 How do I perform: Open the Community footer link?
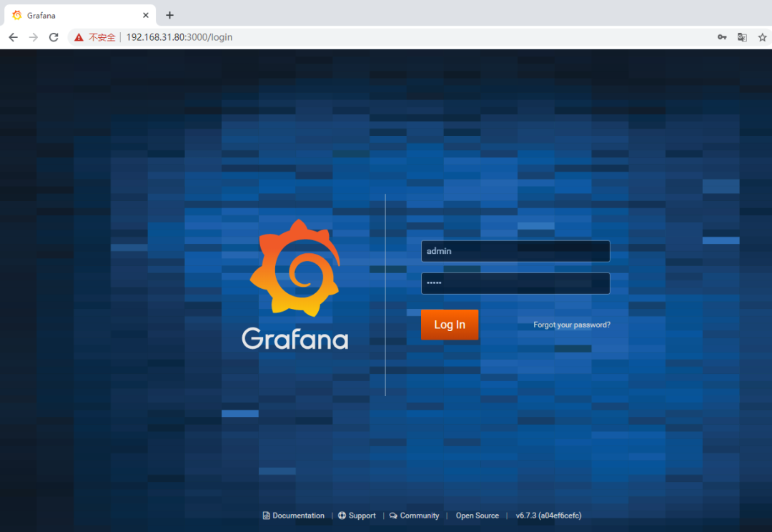[414, 516]
